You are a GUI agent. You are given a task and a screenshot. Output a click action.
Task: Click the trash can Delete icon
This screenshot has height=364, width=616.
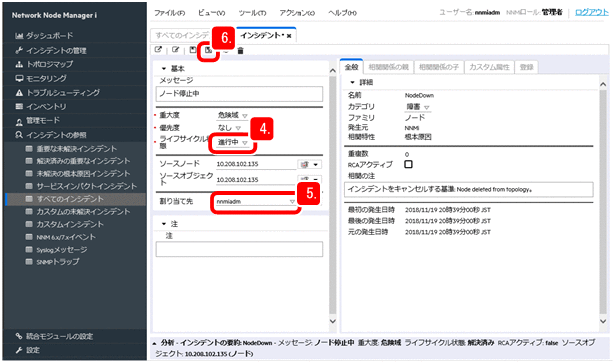240,51
